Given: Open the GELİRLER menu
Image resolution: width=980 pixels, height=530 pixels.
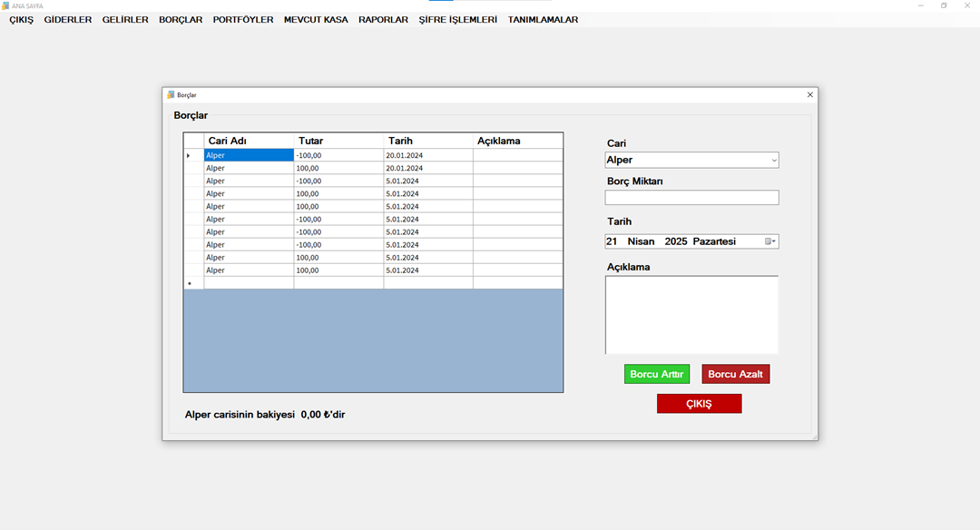Looking at the screenshot, I should [125, 19].
